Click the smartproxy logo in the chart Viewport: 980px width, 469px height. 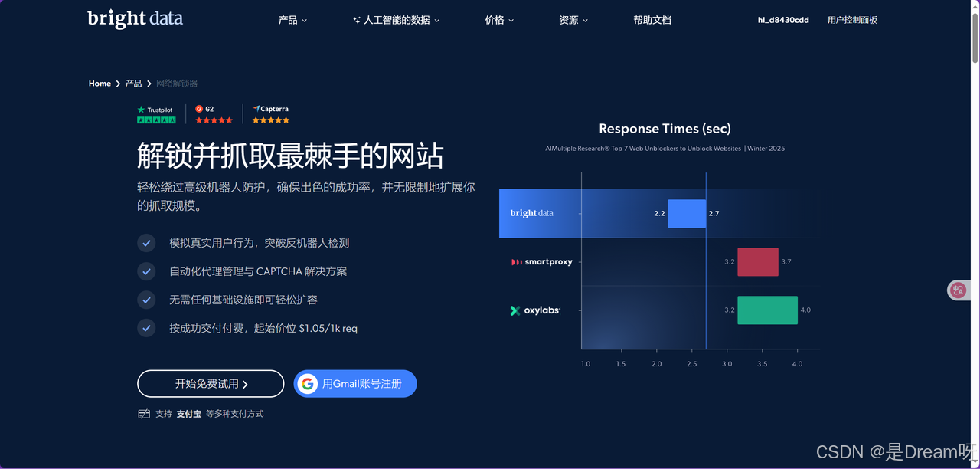pos(542,262)
